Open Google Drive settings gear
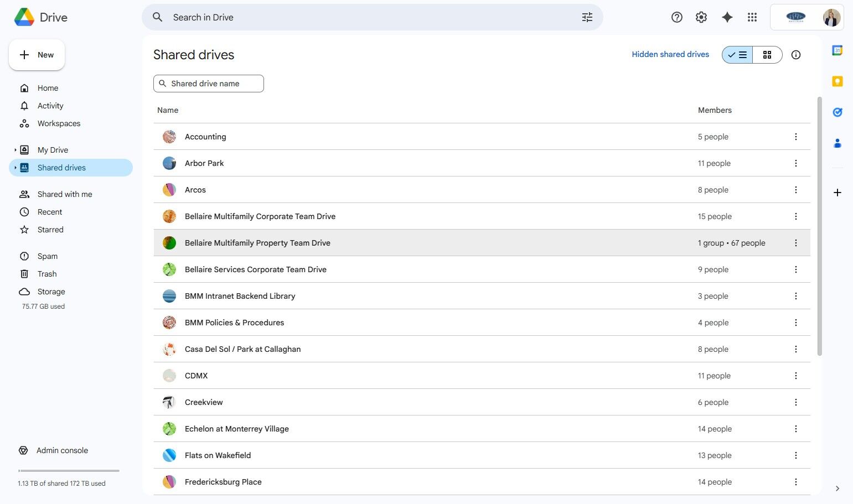 pos(701,17)
